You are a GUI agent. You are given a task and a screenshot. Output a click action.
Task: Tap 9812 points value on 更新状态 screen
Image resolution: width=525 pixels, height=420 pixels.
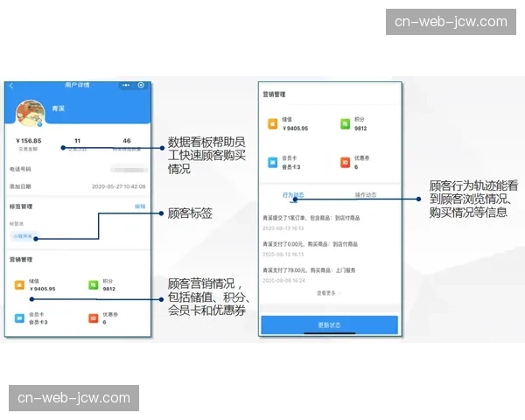360,129
